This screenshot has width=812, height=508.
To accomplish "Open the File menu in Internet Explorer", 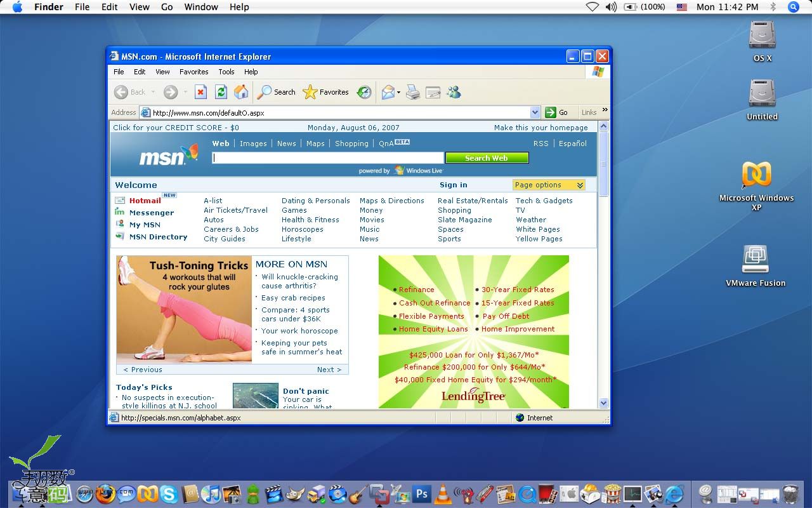I will (x=119, y=72).
